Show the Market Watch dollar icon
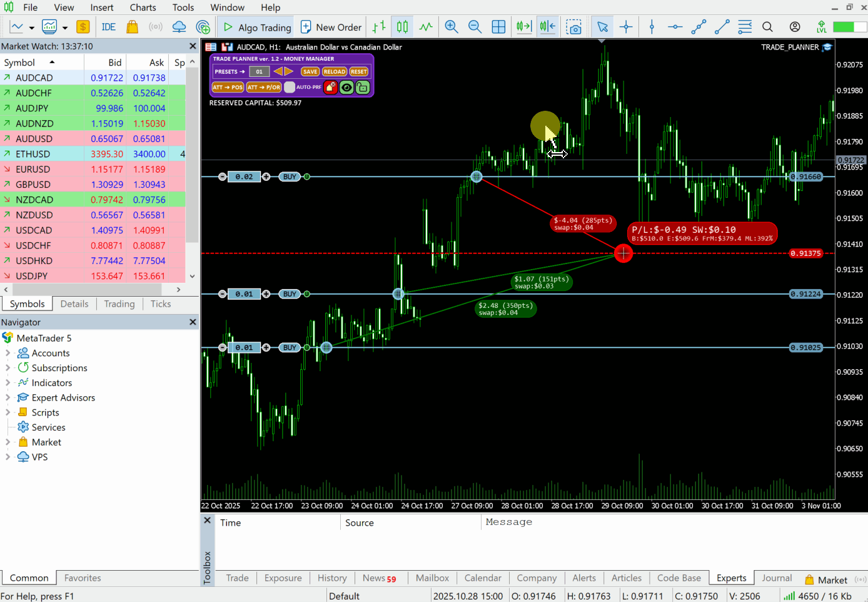Image resolution: width=868 pixels, height=602 pixels. (83, 27)
